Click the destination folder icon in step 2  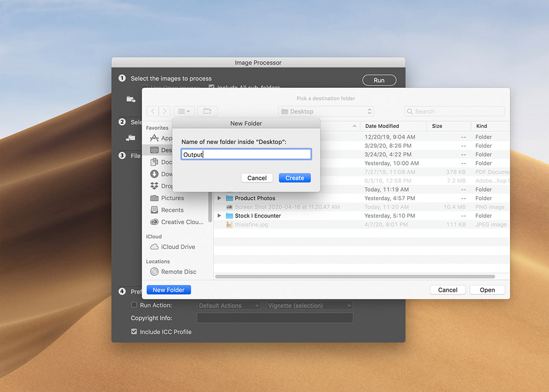(x=131, y=138)
